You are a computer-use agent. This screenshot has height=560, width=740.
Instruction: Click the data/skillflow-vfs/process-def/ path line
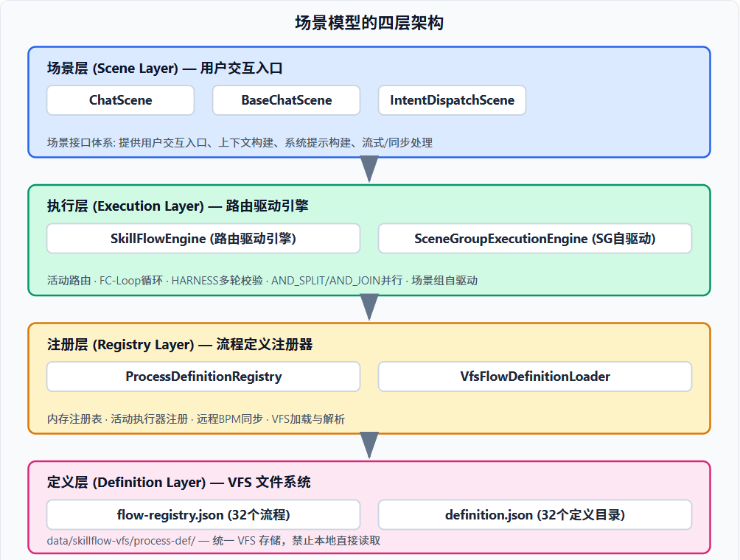click(x=213, y=541)
